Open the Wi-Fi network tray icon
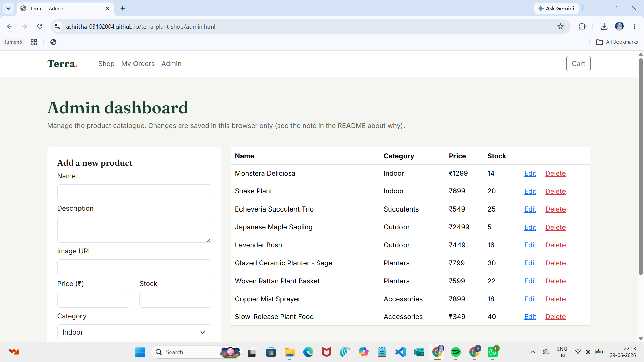Screen dimensions: 644x362 pyautogui.click(x=578, y=352)
